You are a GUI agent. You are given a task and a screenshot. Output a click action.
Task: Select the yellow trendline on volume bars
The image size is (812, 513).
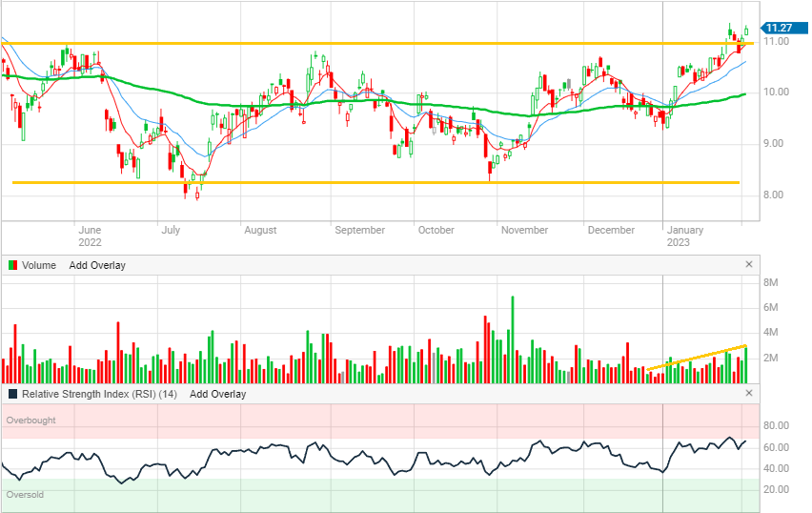pyautogui.click(x=696, y=356)
